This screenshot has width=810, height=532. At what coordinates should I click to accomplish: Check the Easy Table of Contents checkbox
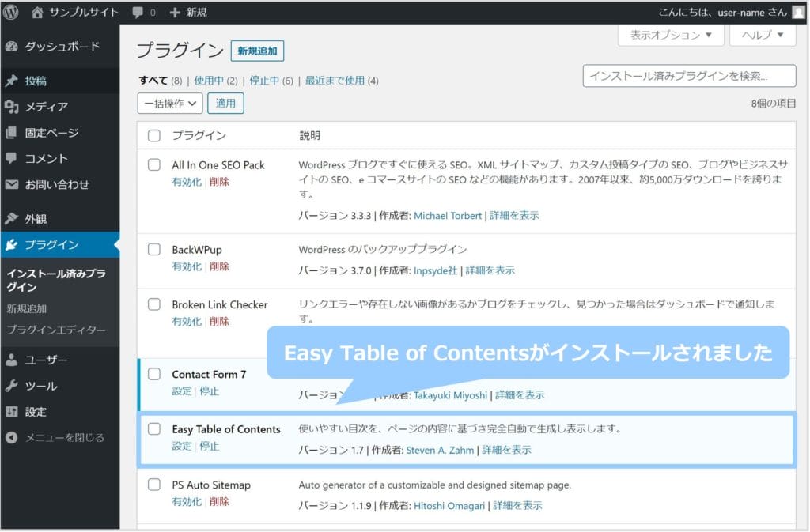click(154, 428)
